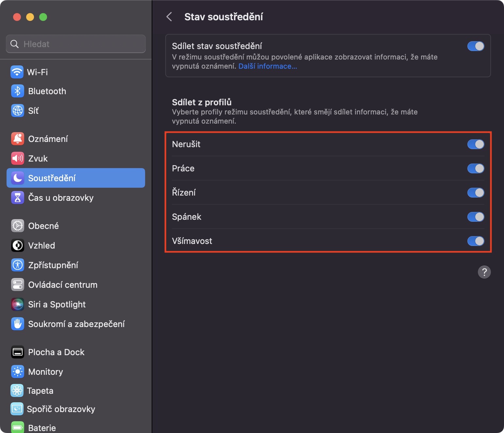Open Bluetooth settings icon

(x=18, y=91)
